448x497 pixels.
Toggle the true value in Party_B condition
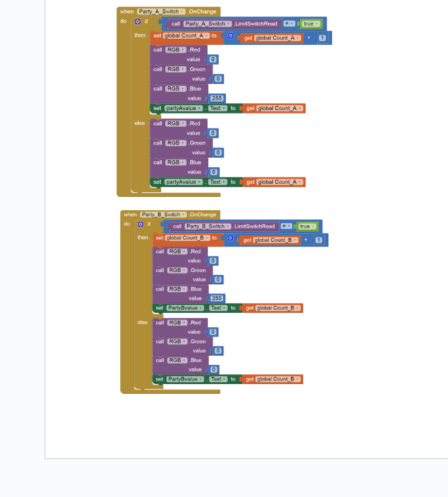307,226
